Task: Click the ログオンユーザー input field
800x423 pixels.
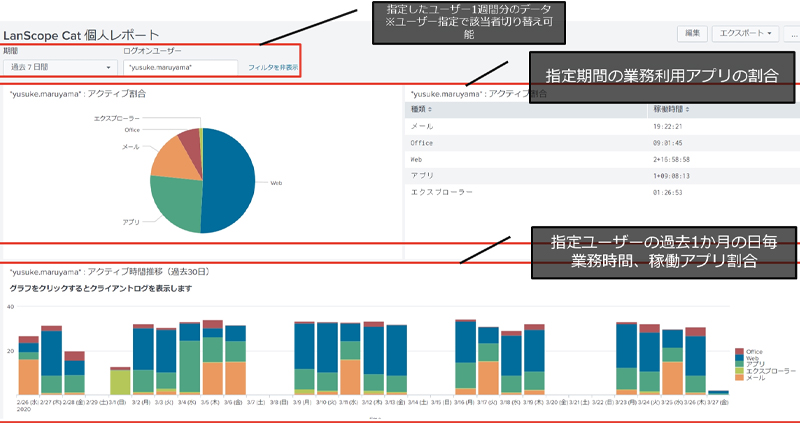Action: (x=181, y=67)
